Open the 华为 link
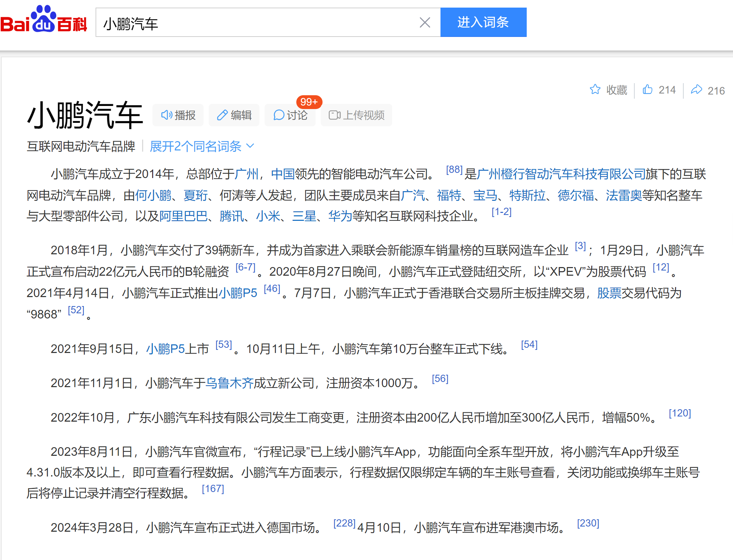Screen dimensions: 733x560 [340, 216]
